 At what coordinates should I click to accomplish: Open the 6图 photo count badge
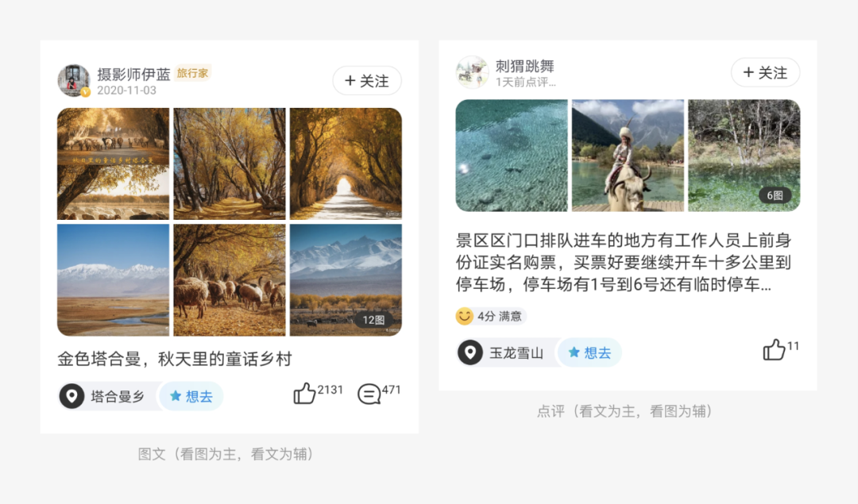click(775, 195)
